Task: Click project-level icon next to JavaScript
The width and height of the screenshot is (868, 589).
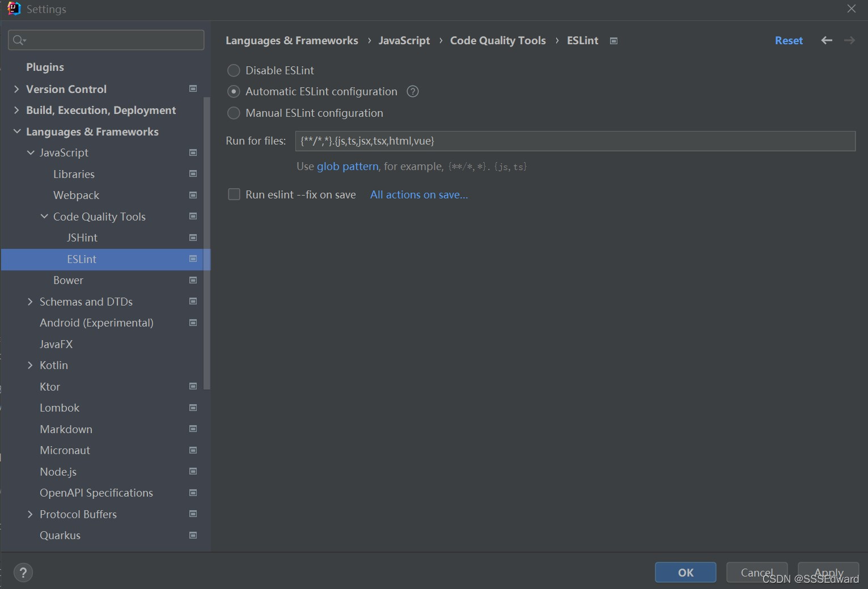Action: [x=193, y=152]
